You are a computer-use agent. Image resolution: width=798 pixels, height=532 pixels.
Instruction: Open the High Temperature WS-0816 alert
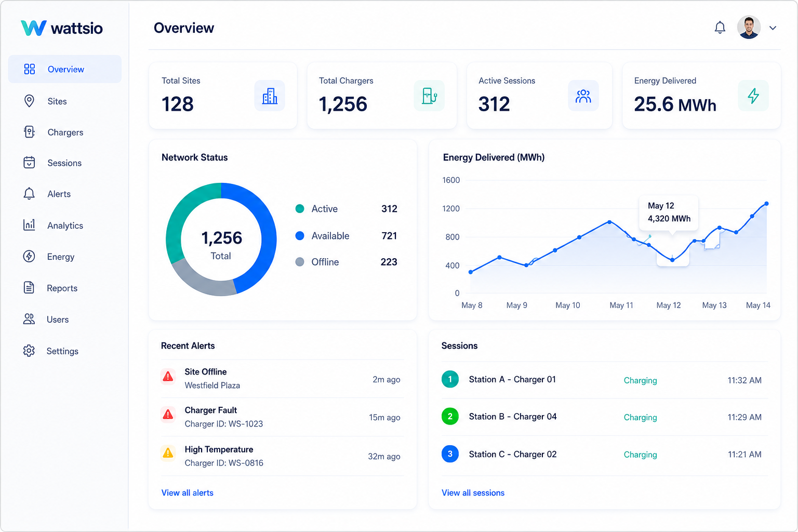(282, 456)
